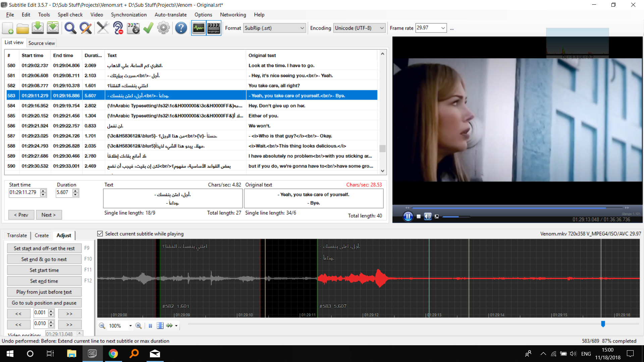Run spell check via the green checkmark icon
The width and height of the screenshot is (644, 362).
[148, 28]
